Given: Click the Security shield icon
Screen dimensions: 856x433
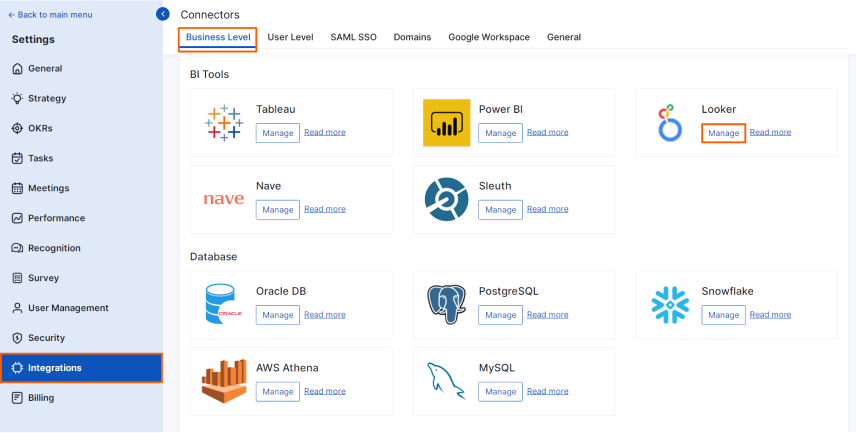Looking at the screenshot, I should pyautogui.click(x=17, y=338).
